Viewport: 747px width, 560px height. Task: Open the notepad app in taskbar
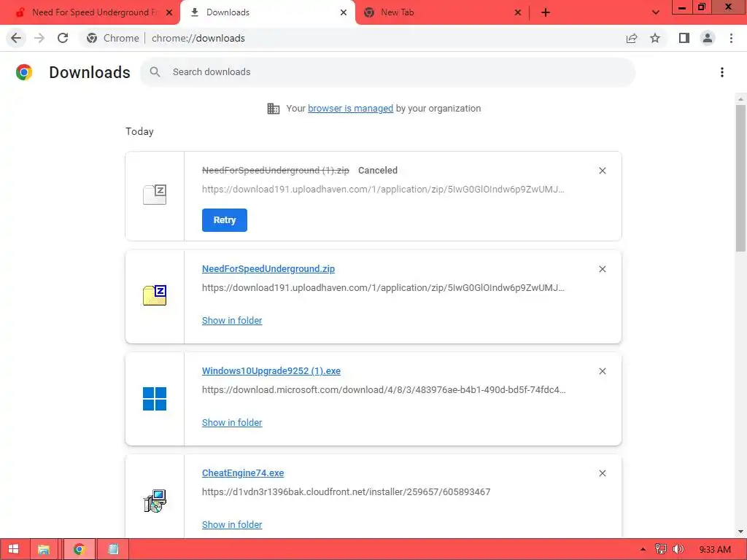(113, 549)
